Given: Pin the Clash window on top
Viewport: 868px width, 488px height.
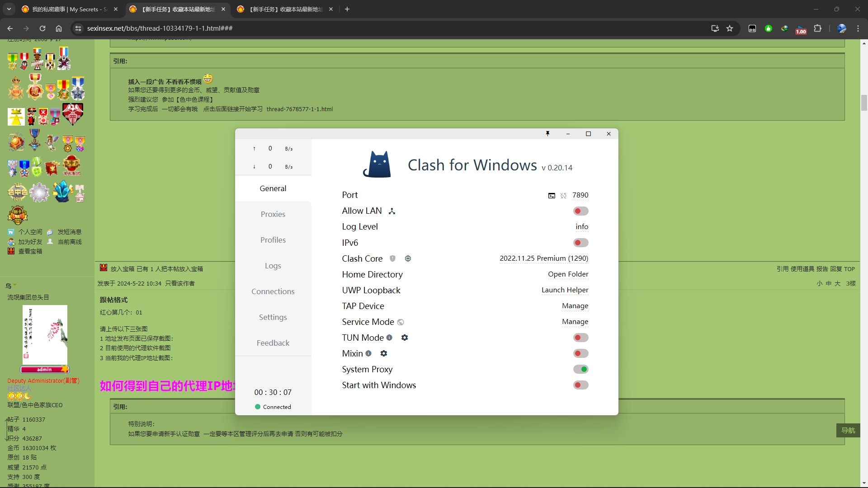Looking at the screenshot, I should 547,134.
